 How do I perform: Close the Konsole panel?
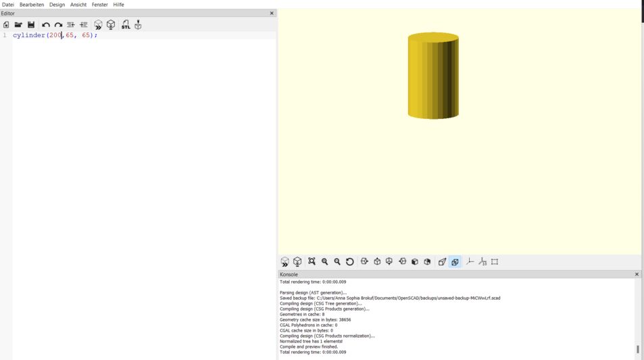click(x=637, y=274)
